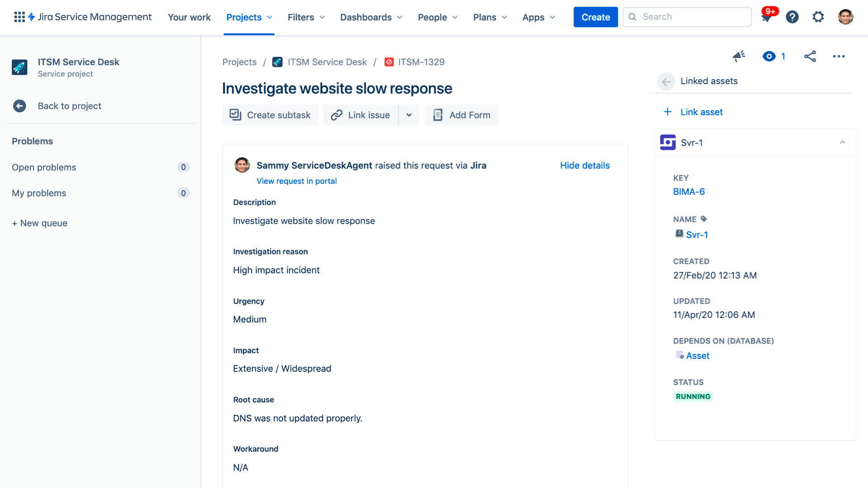Open your profile avatar menu

845,17
